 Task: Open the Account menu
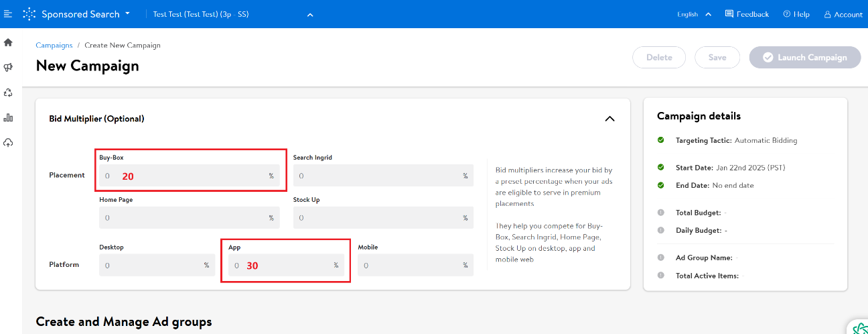[843, 14]
